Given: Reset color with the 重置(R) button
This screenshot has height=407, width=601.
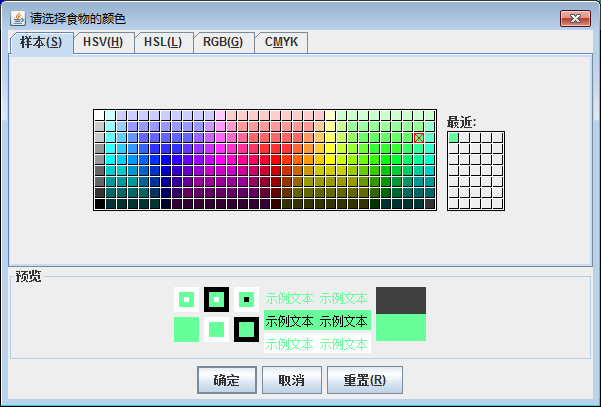Looking at the screenshot, I should (365, 380).
